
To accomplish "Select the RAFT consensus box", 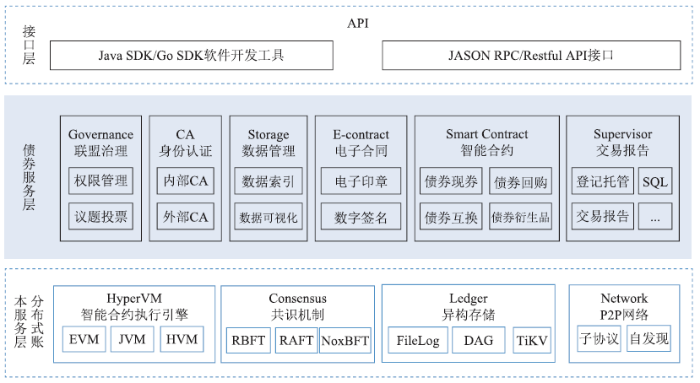I will pyautogui.click(x=296, y=340).
